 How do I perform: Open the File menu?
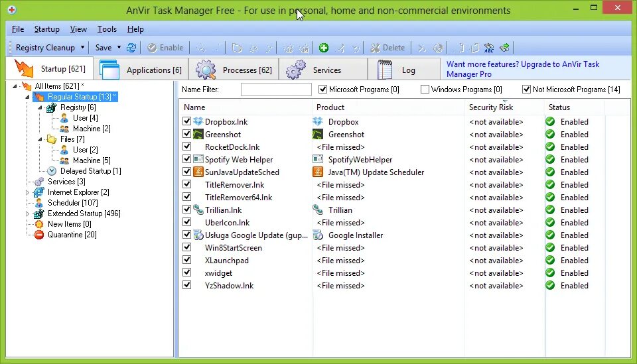coord(18,29)
